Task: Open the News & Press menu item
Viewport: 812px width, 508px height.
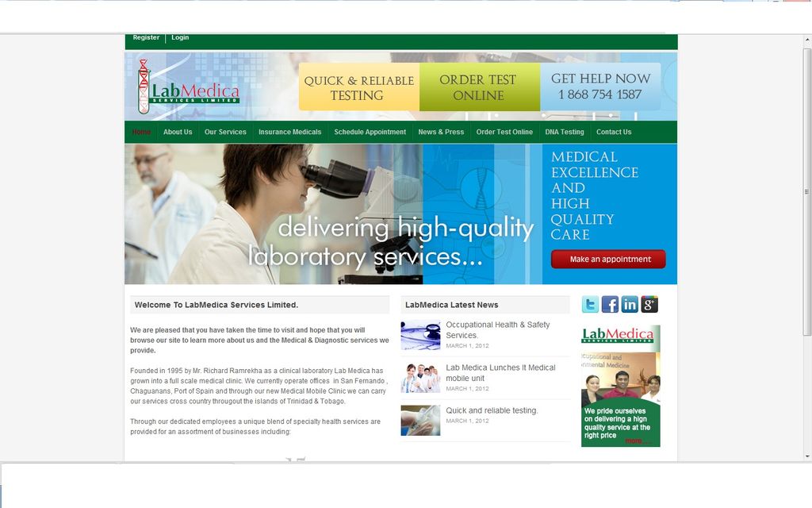Action: click(x=441, y=132)
